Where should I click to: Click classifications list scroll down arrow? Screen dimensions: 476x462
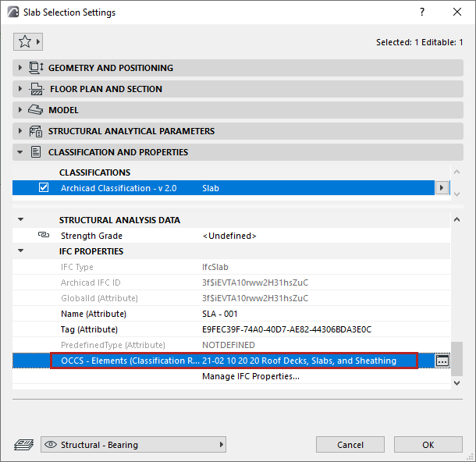456,194
